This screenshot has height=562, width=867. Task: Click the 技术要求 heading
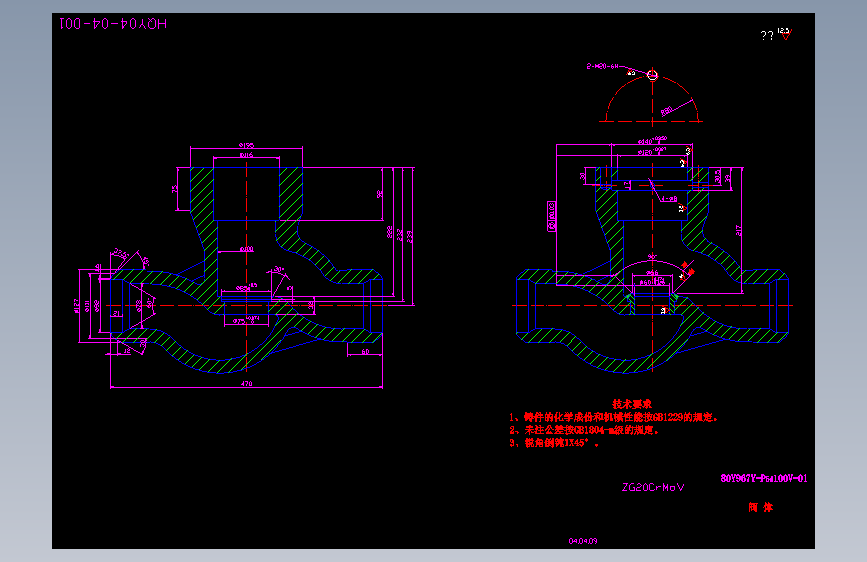(631, 404)
